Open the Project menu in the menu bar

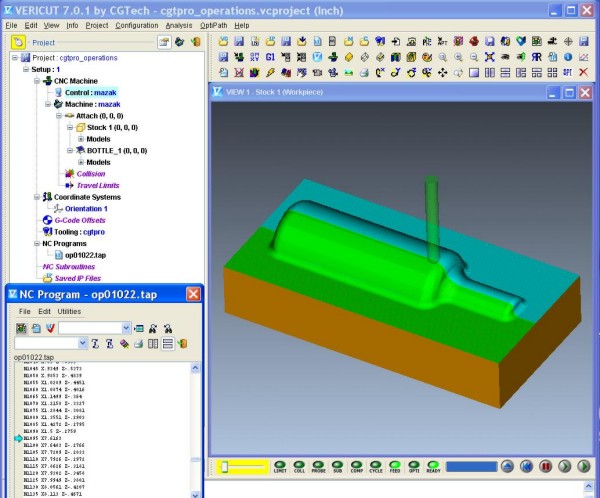[x=97, y=25]
